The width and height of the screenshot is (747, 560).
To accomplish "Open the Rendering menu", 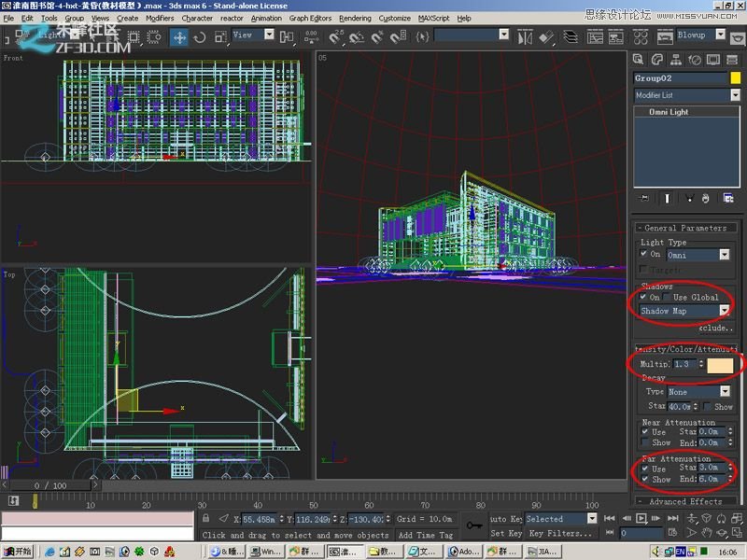I will 355,18.
